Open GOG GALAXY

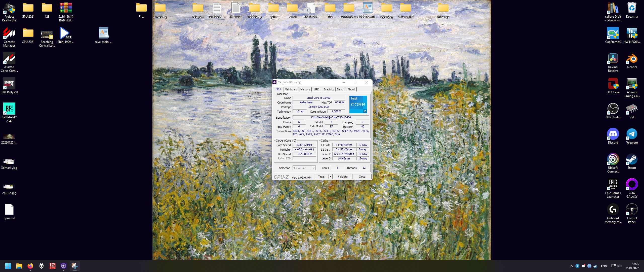pos(632,188)
